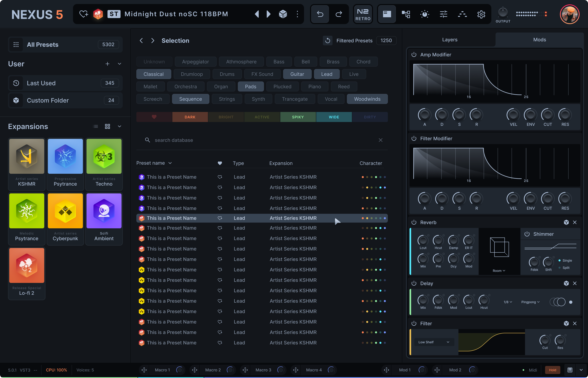The width and height of the screenshot is (588, 378).
Task: Toggle the WIDE character filter
Action: (x=334, y=117)
